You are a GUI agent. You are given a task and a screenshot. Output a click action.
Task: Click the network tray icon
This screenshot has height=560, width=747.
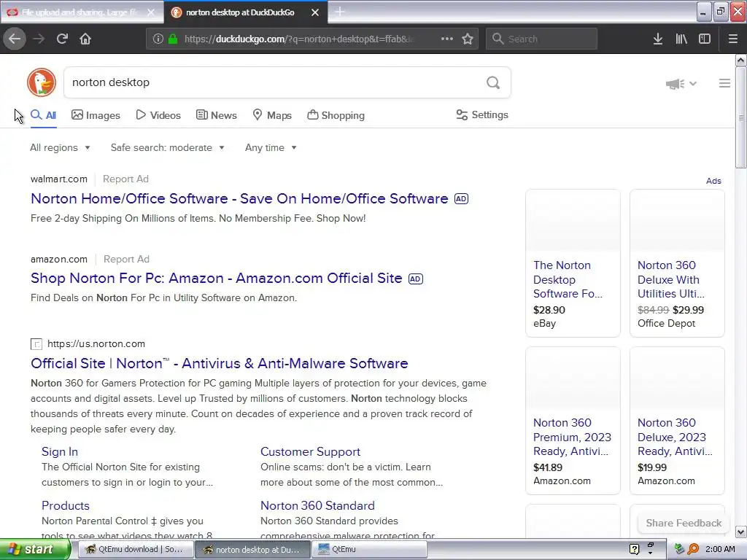(x=679, y=549)
